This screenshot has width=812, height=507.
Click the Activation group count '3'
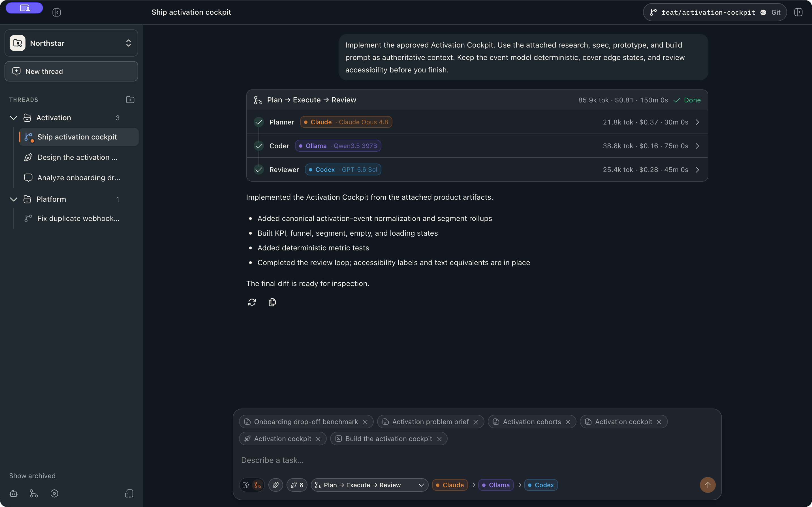[117, 118]
